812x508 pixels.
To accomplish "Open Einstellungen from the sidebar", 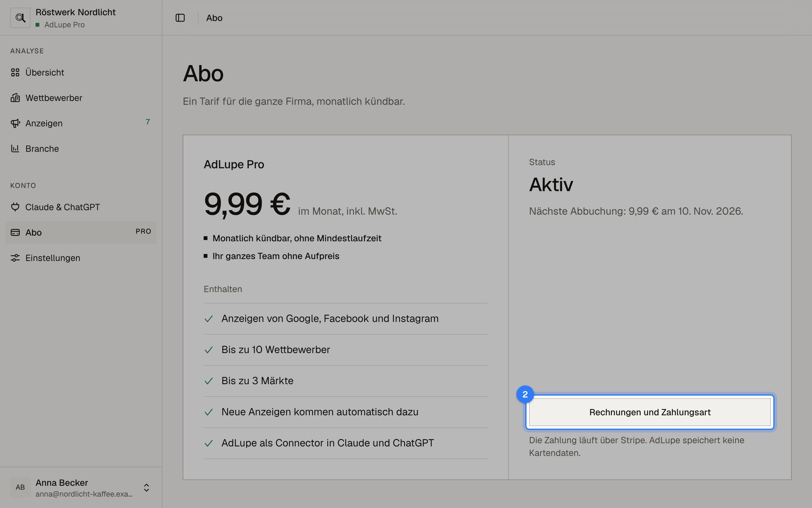I will (81, 258).
